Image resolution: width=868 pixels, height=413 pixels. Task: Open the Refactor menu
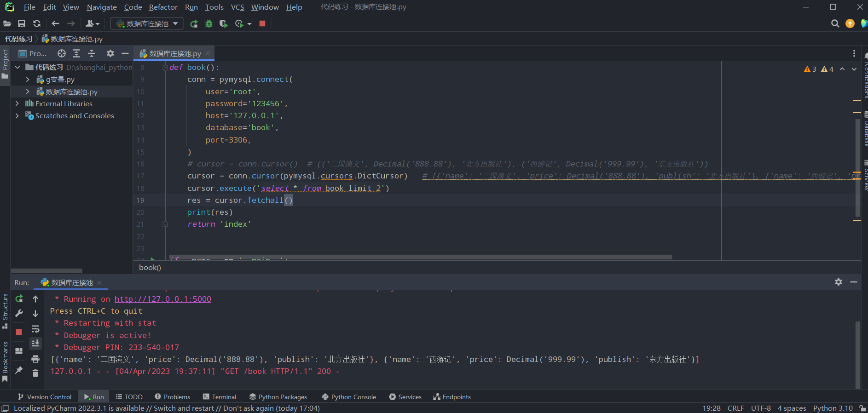(163, 7)
